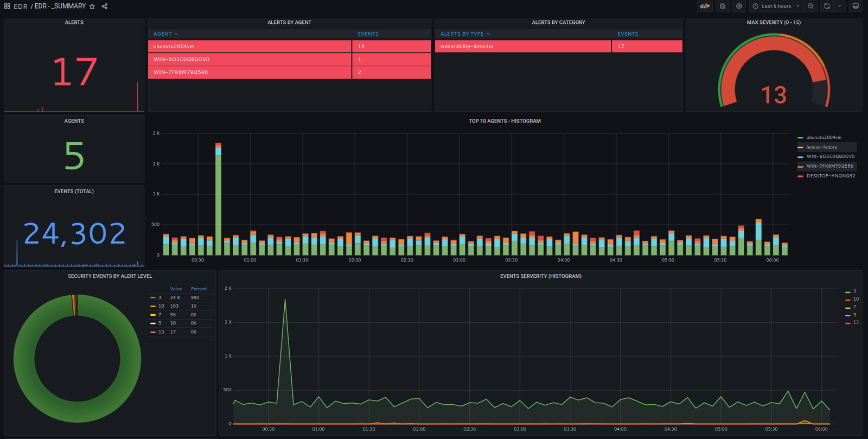Click the orange WIN-7FK8M79Q5R6 legend color

point(800,167)
